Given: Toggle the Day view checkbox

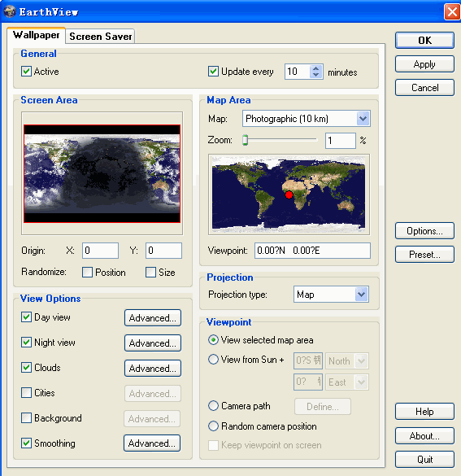Looking at the screenshot, I should coord(26,317).
